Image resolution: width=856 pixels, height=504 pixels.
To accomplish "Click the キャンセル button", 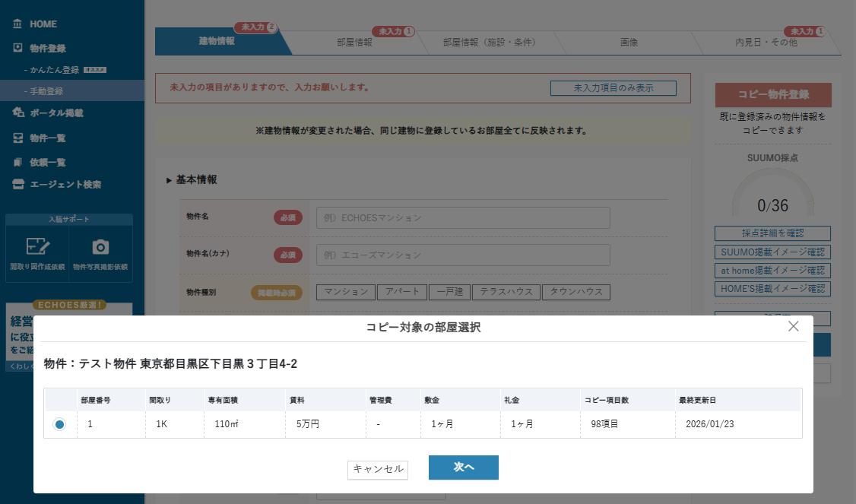I will (378, 469).
